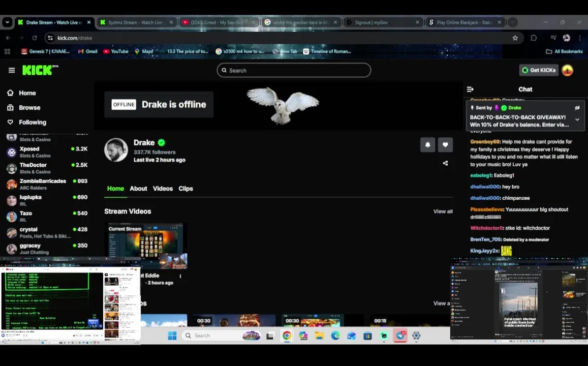The width and height of the screenshot is (588, 366).
Task: Click the KICK logo
Action: (x=40, y=70)
